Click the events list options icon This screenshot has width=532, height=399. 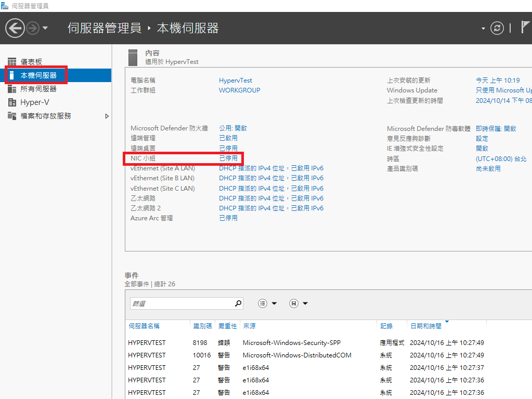pos(263,303)
